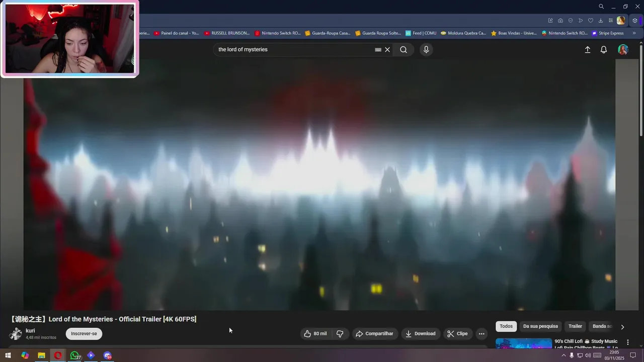Open 90's Chill Lofi video thumbnail

coord(524,343)
